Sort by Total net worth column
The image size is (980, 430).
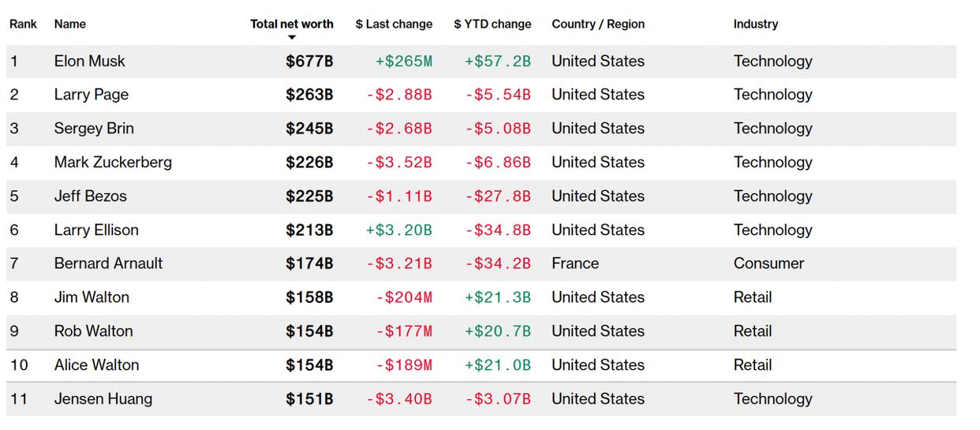(x=291, y=24)
